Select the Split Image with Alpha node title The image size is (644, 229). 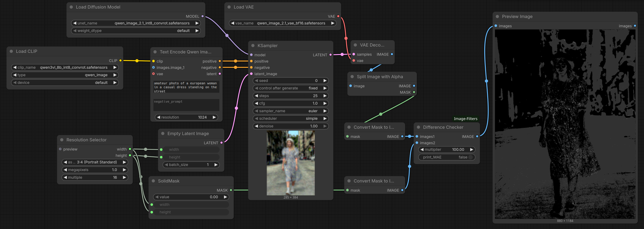click(x=380, y=77)
